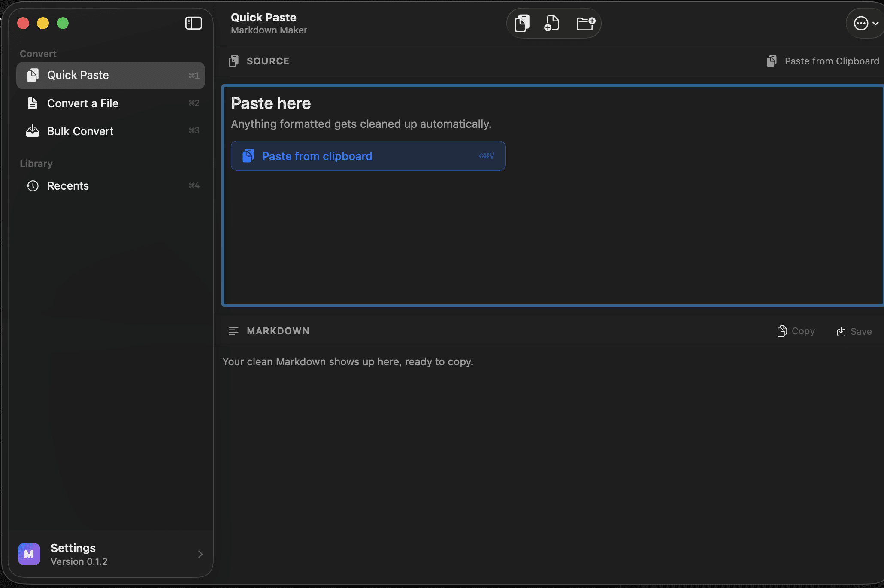Click the Copy icon beside Copy label

[782, 331]
